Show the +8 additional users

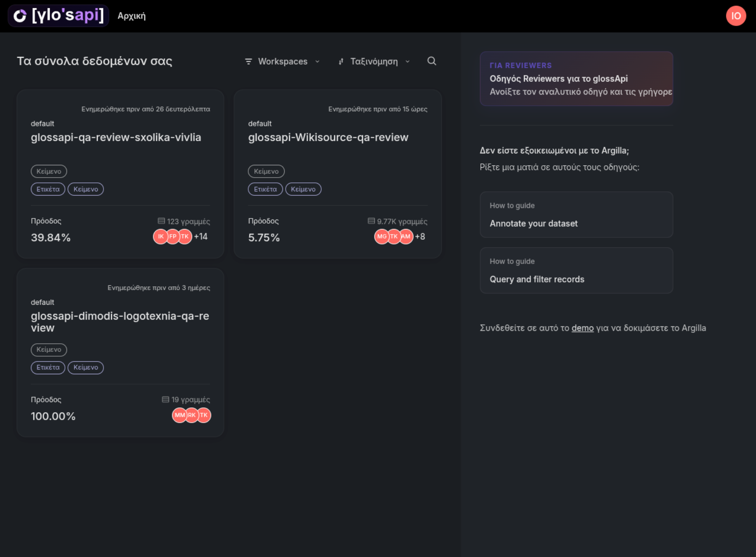pos(420,236)
